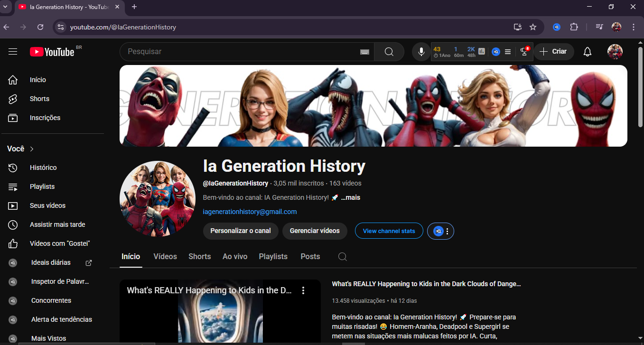Image resolution: width=644 pixels, height=345 pixels.
Task: Close the Ia Generation History tab
Action: coord(117,7)
